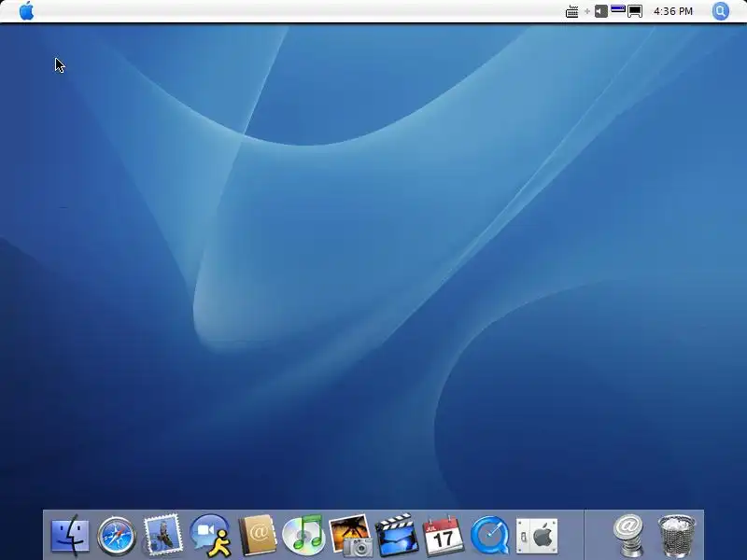Click the @ spring website icon
The height and width of the screenshot is (560, 747).
click(628, 535)
